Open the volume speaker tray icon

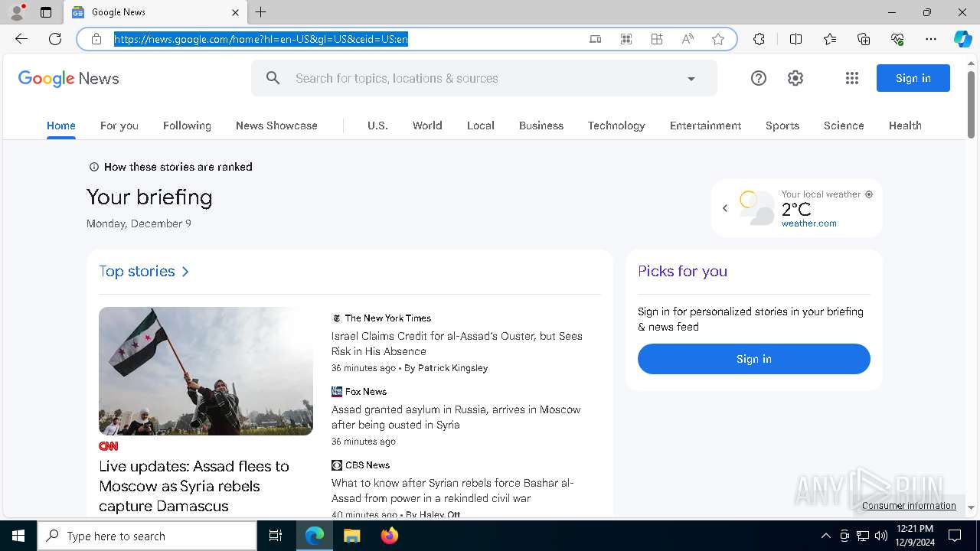tap(881, 536)
